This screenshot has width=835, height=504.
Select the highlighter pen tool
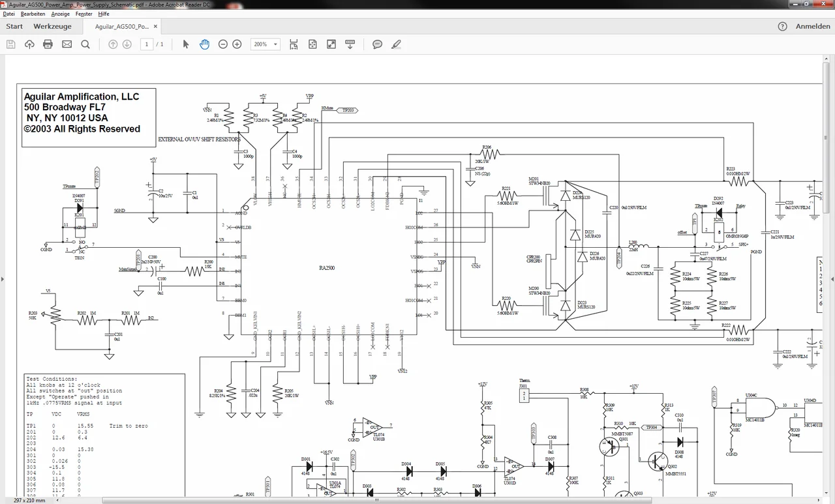pyautogui.click(x=396, y=44)
